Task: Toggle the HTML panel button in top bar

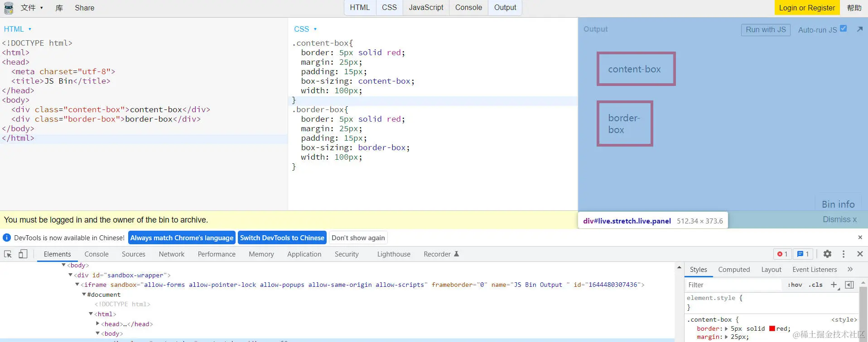Action: [360, 8]
